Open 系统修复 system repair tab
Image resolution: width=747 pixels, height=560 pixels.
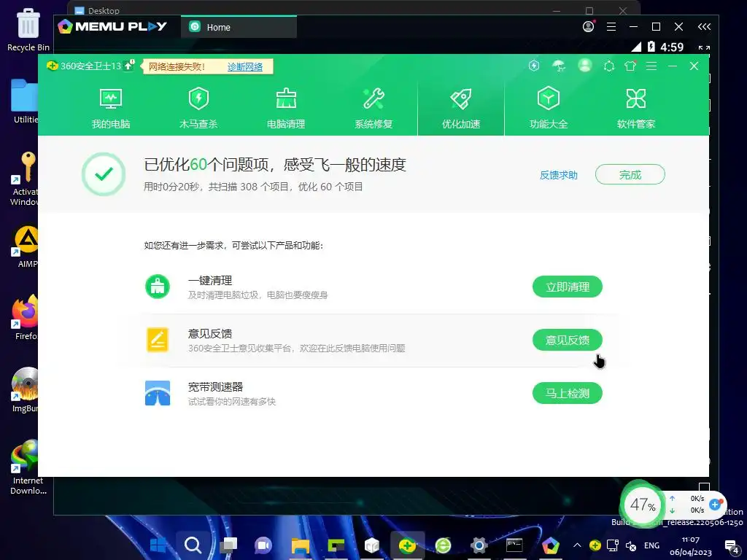coord(373,109)
